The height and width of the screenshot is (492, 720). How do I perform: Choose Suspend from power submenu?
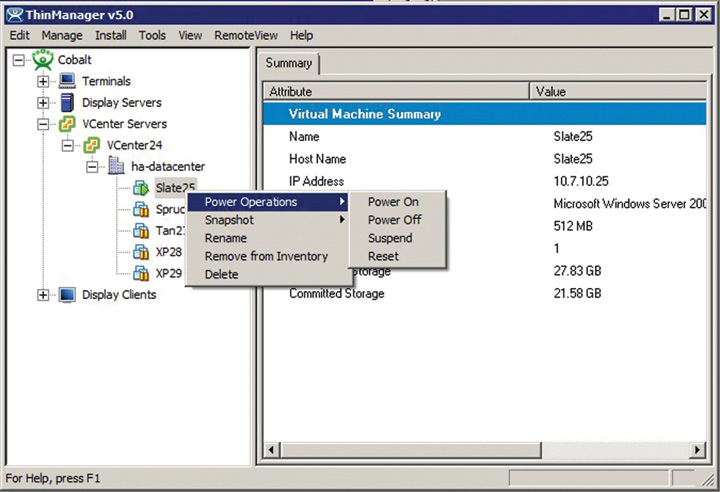397,238
